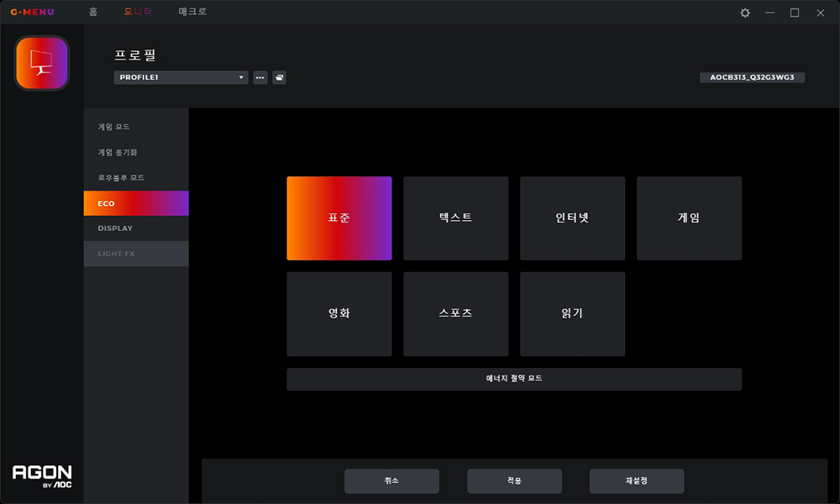This screenshot has height=504, width=840.
Task: Select 로우블루 모드 in sidebar
Action: click(136, 178)
